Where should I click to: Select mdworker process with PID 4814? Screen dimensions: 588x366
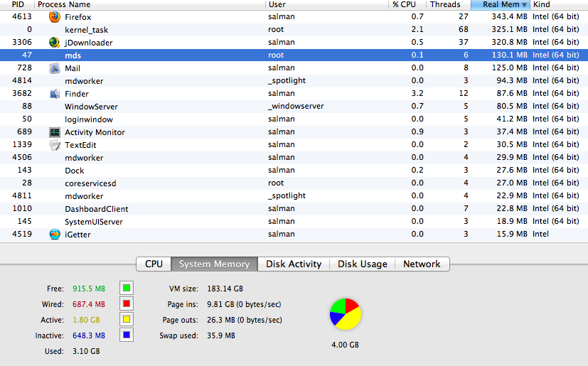[x=294, y=81]
